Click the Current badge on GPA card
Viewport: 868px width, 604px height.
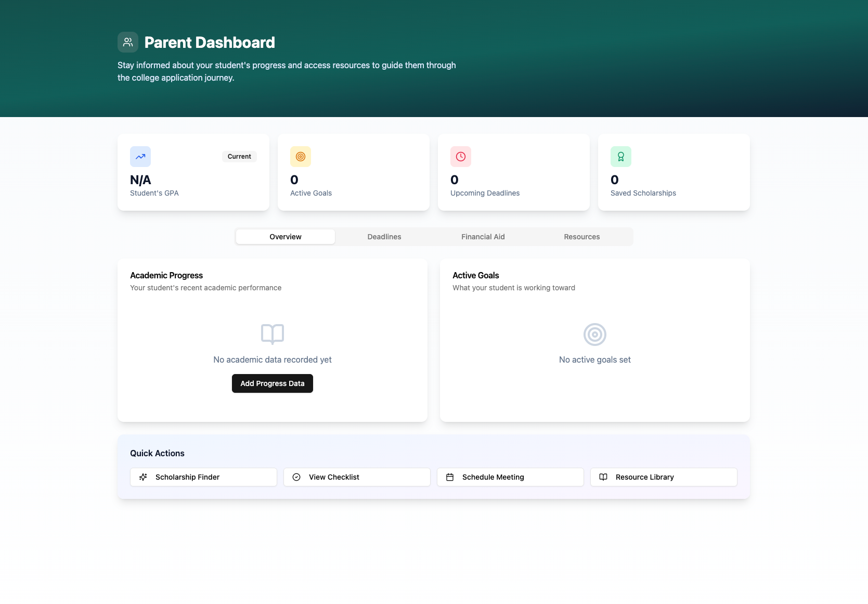tap(239, 157)
